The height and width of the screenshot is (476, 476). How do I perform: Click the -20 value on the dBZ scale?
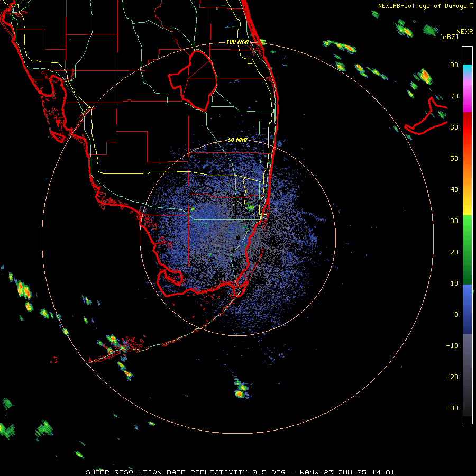[x=452, y=377]
